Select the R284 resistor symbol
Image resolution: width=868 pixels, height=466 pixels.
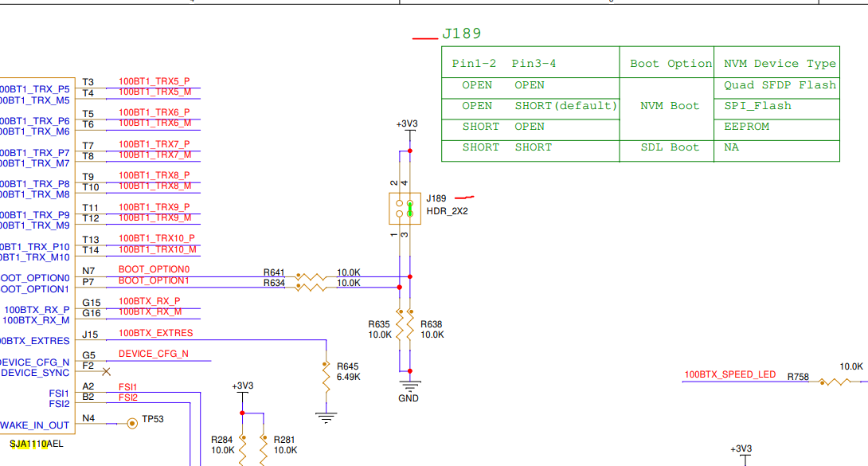pyautogui.click(x=242, y=450)
